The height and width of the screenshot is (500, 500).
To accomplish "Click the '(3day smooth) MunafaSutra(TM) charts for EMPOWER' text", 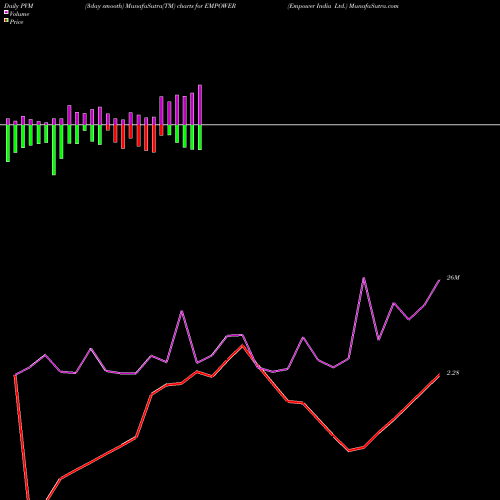I will pos(160,6).
